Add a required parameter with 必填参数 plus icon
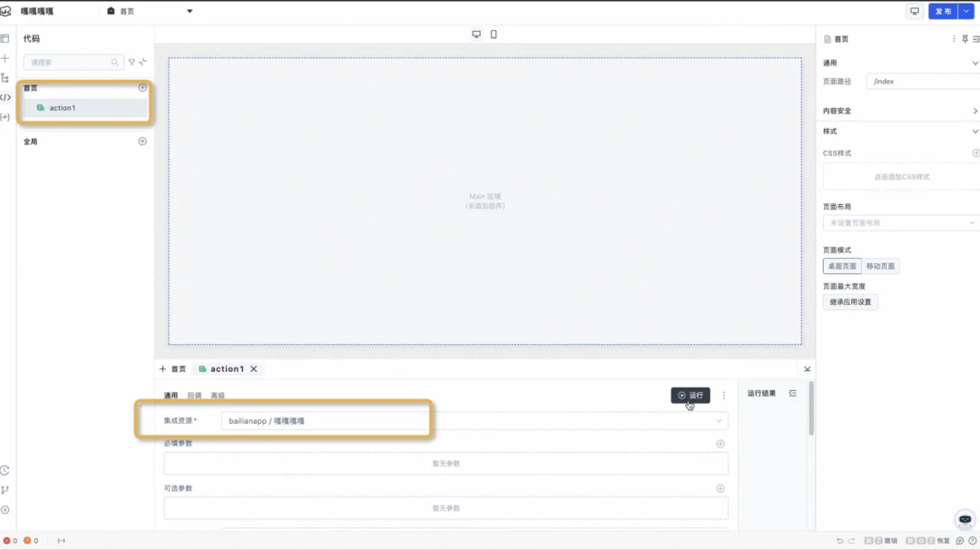 point(720,444)
